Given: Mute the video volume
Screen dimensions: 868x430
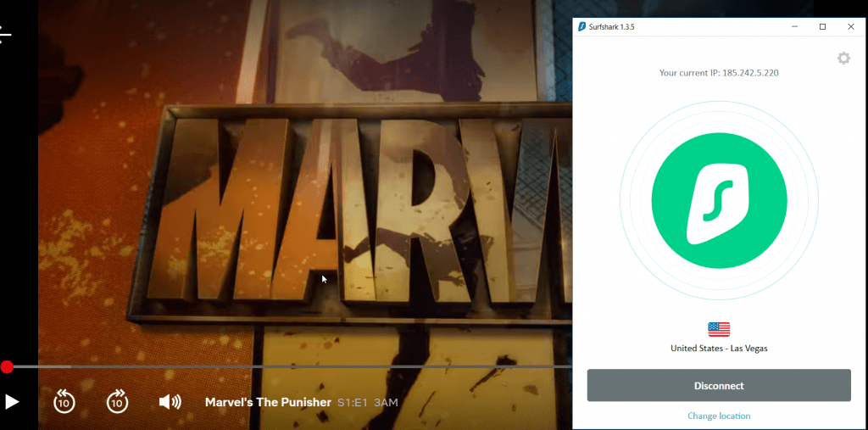Looking at the screenshot, I should coord(170,402).
